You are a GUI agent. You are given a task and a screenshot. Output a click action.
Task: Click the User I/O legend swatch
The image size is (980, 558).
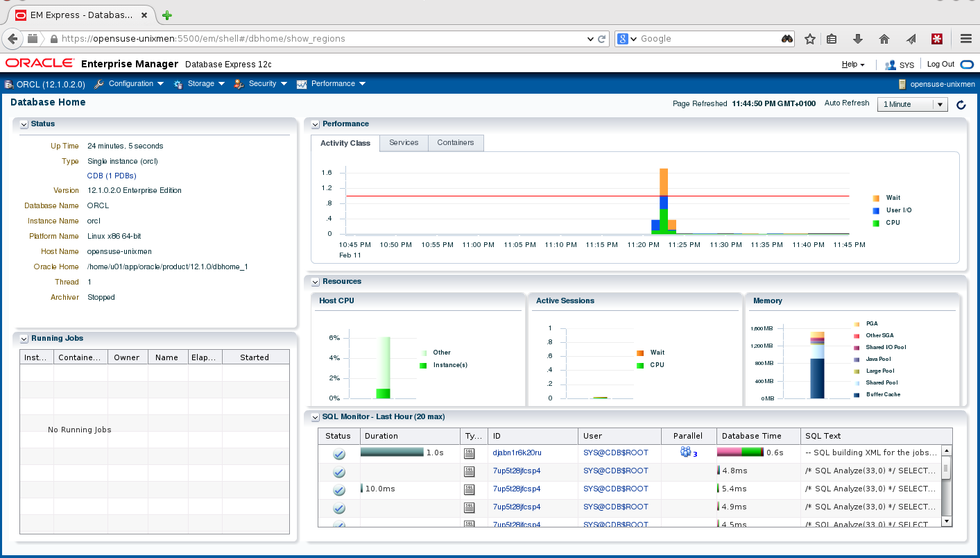coord(877,210)
